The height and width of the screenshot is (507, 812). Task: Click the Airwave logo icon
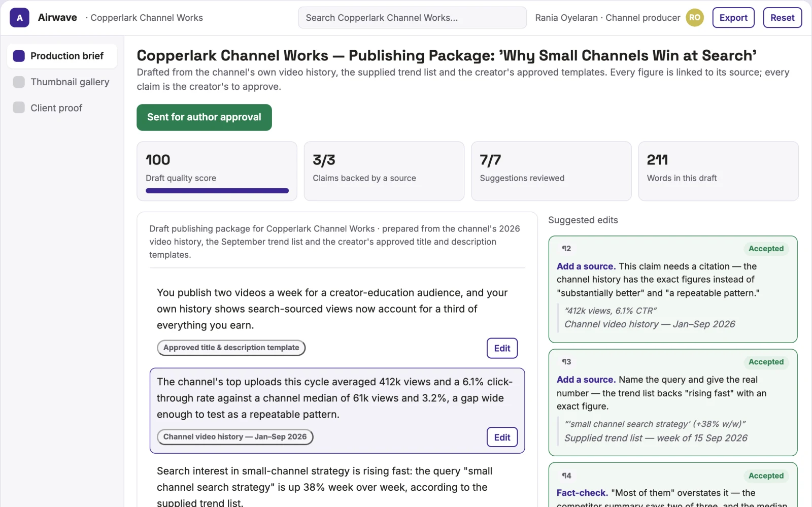[x=19, y=18]
